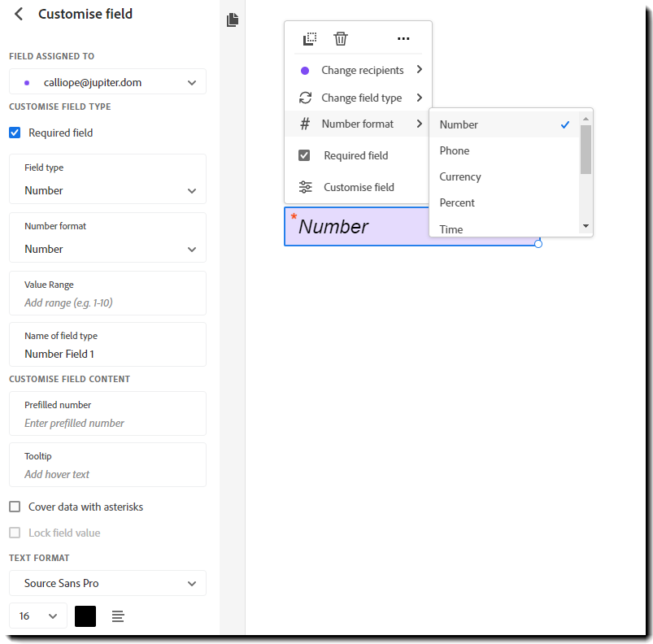Open the three-dots more options menu
Screen dimensions: 653x644
[403, 38]
